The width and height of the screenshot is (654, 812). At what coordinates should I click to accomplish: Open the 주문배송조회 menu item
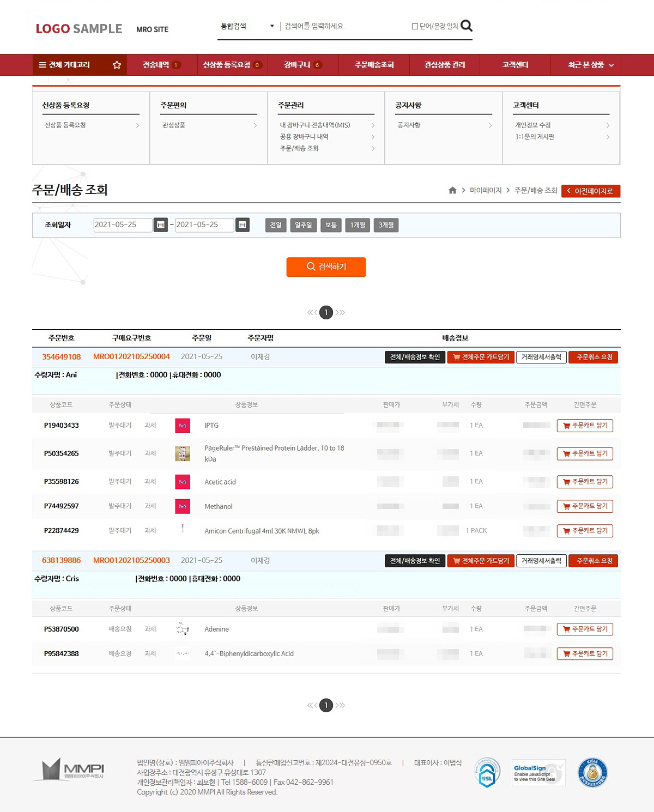(373, 64)
